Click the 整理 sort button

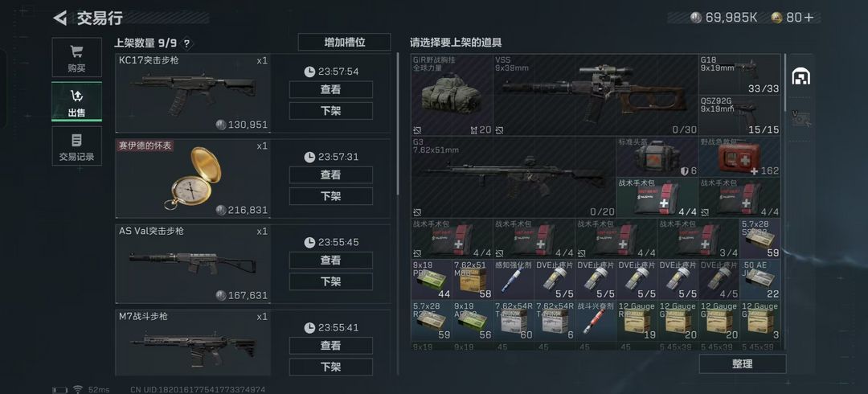pos(743,364)
